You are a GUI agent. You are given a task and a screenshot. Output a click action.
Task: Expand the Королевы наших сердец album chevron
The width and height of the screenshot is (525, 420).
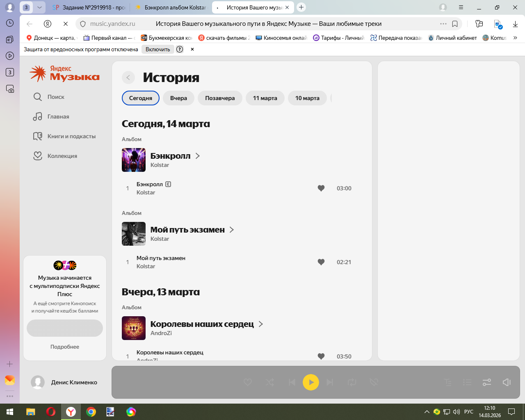tap(261, 324)
